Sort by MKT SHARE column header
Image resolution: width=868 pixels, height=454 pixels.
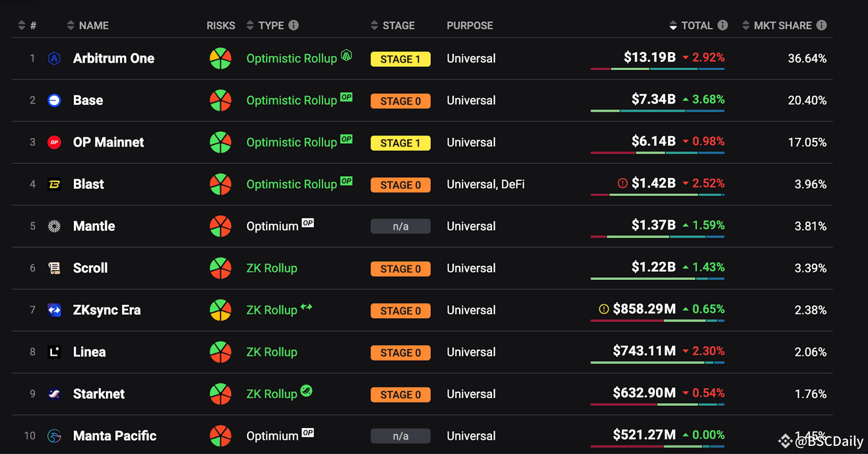782,25
